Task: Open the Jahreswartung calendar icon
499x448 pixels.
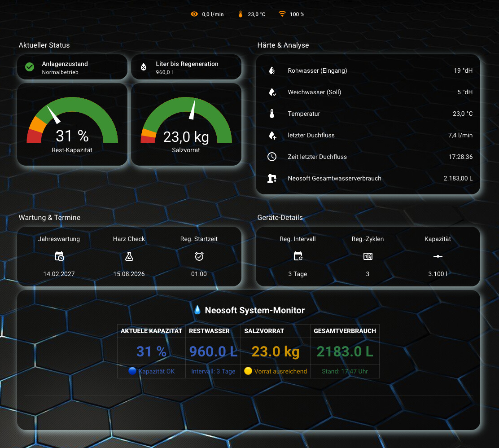Action: click(59, 256)
